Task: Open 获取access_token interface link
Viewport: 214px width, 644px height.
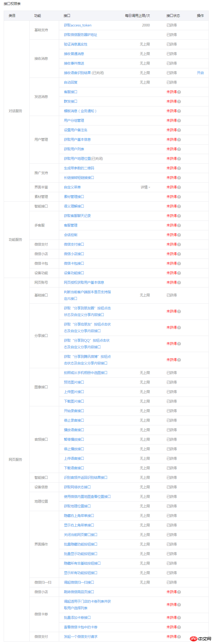Action: click(78, 25)
